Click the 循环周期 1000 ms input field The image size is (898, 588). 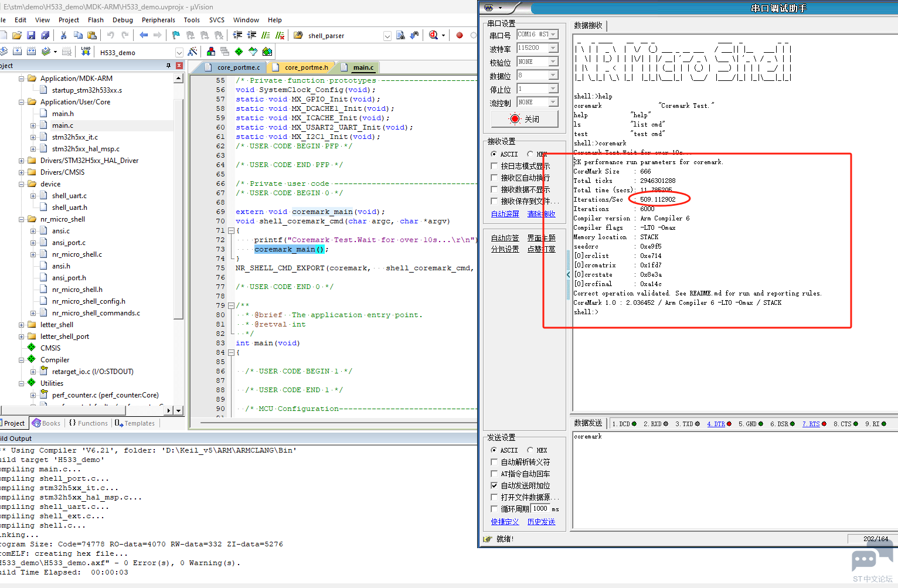click(540, 508)
